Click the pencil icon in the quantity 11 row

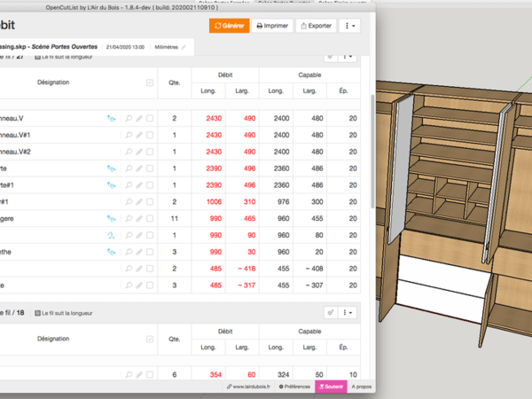[139, 218]
